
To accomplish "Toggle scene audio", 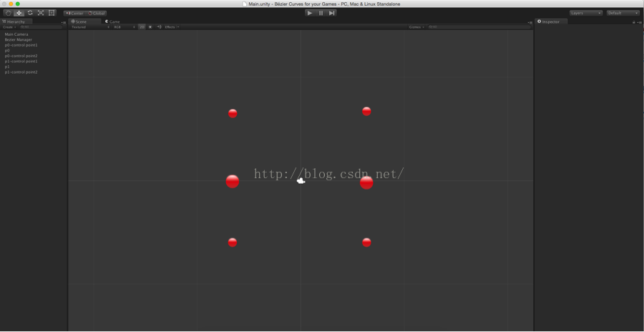I will (159, 27).
